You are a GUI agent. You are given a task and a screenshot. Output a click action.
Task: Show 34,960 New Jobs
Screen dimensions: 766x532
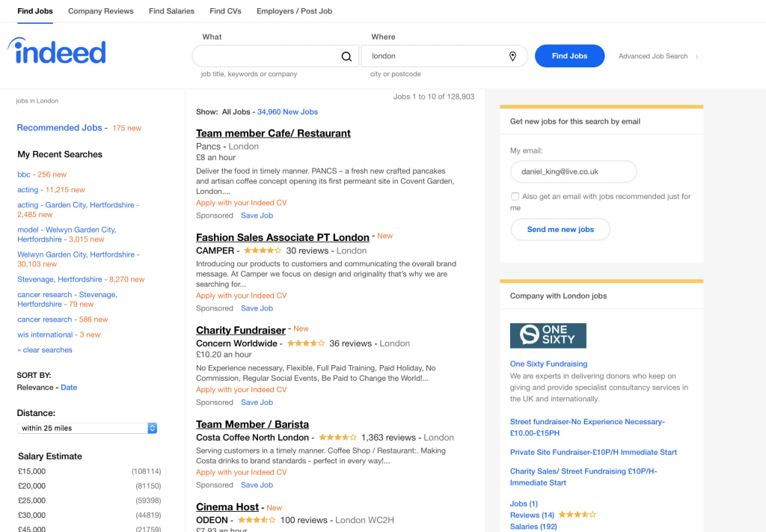point(287,112)
